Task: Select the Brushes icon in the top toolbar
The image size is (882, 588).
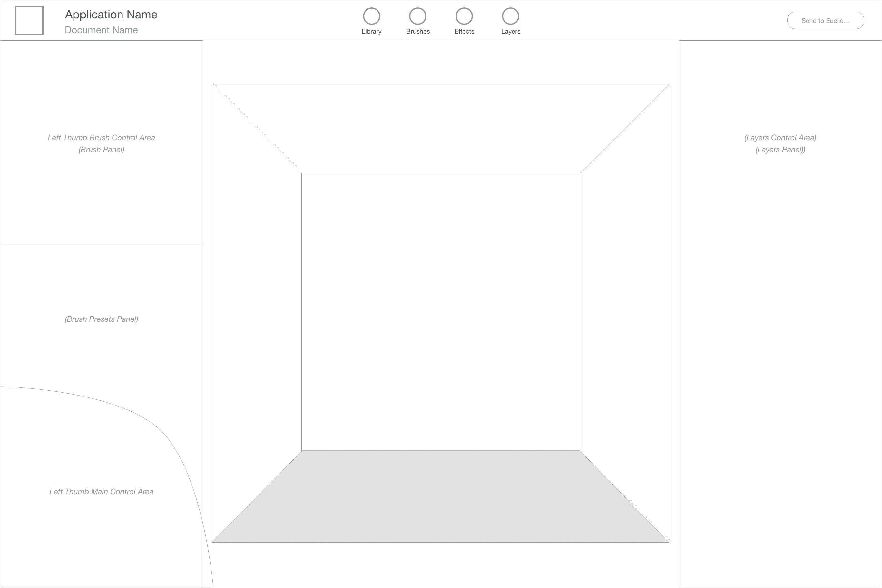Action: pos(418,16)
